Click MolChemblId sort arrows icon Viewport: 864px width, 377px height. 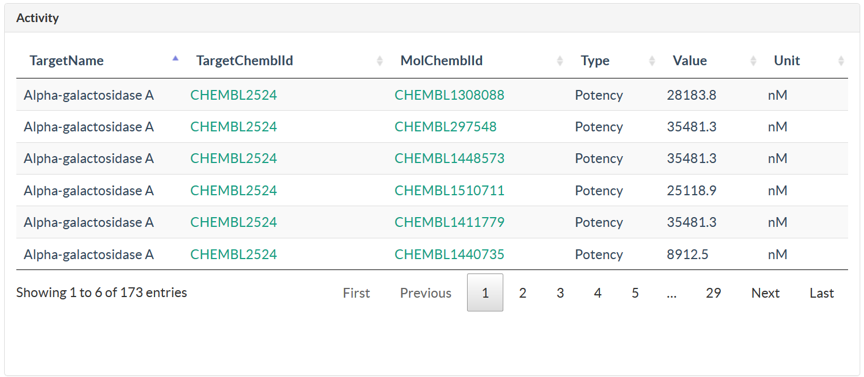tap(560, 61)
